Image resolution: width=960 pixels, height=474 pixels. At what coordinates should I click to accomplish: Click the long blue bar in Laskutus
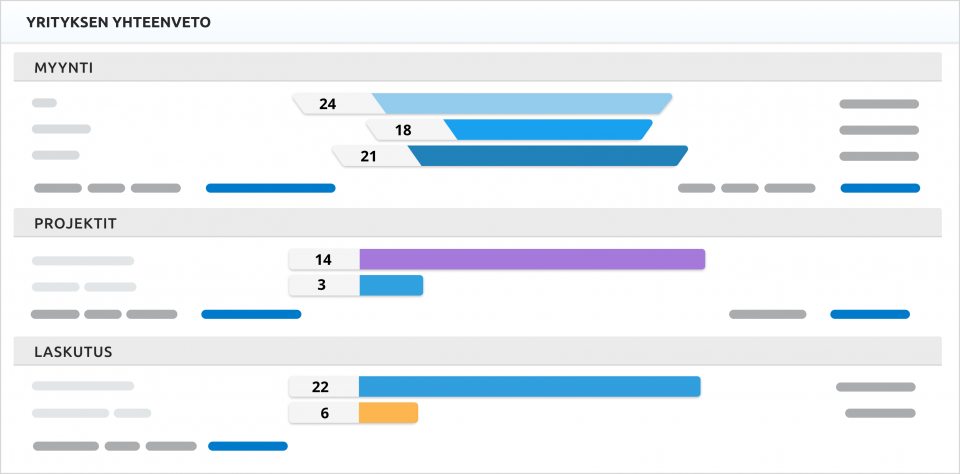click(x=529, y=387)
